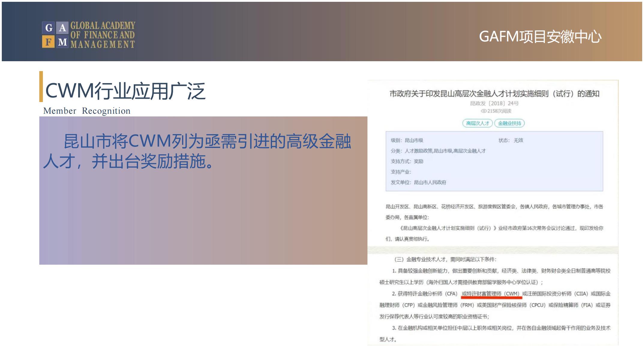The width and height of the screenshot is (644, 364).
Task: Select the 高层次人才 tag
Action: point(478,123)
